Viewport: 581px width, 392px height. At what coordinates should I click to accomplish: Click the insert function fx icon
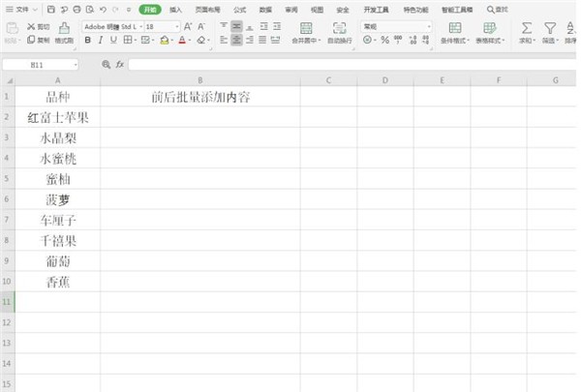[x=119, y=65]
